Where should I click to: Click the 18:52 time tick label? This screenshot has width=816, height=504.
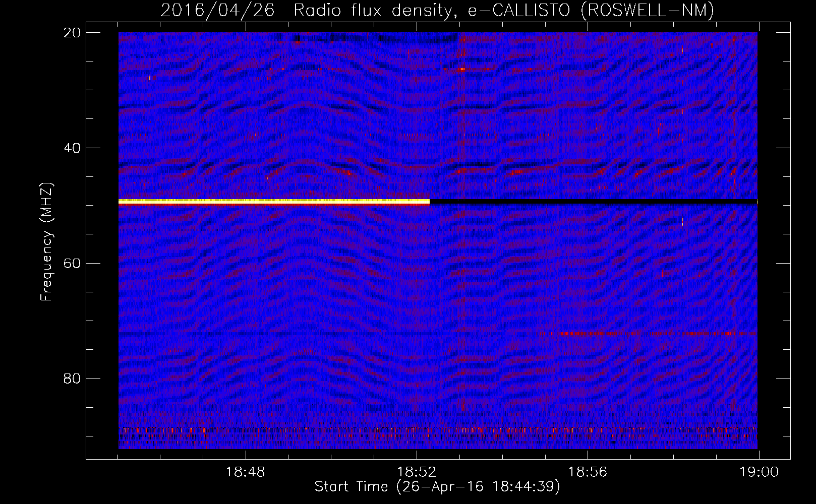(417, 472)
